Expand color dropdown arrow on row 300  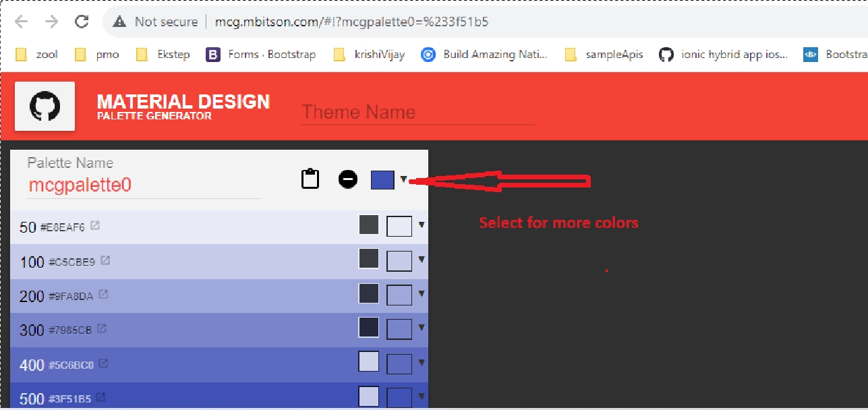[x=422, y=328]
